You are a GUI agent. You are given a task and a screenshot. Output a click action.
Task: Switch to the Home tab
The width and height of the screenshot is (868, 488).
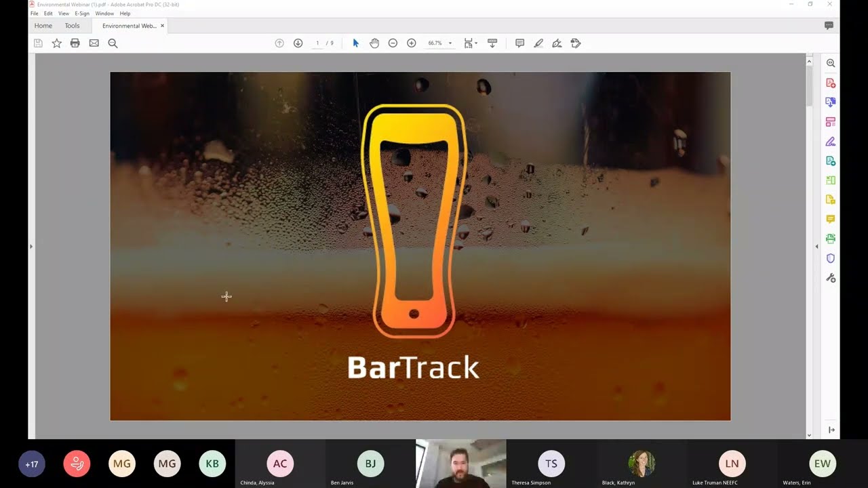click(x=43, y=26)
